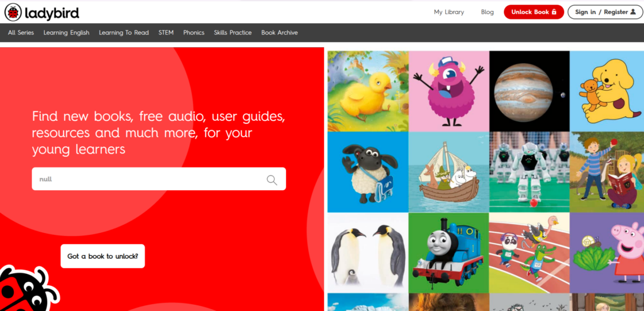Open the Peppa Pig thumbnail

[607, 252]
